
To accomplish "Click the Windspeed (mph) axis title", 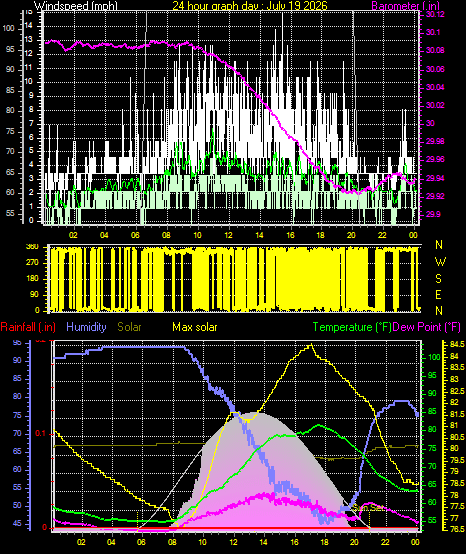I will click(x=76, y=6).
